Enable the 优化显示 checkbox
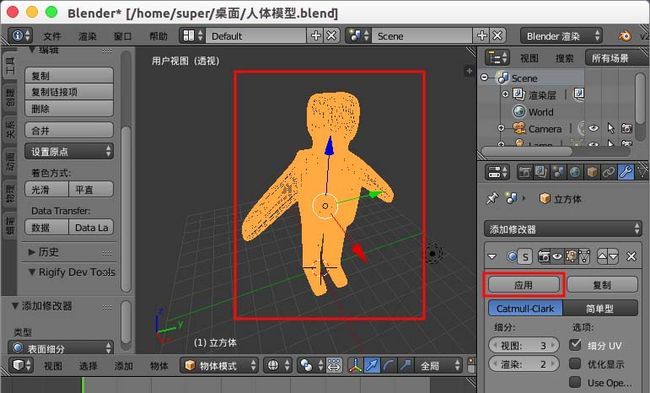Viewport: 650px width, 393px height. point(575,364)
